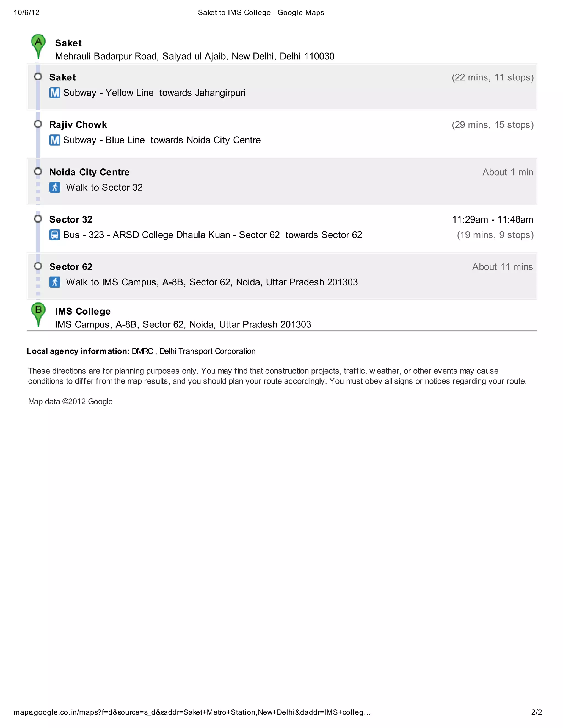
Task: Click the 11:29am - 11:48am schedule time
Action: pos(492,219)
